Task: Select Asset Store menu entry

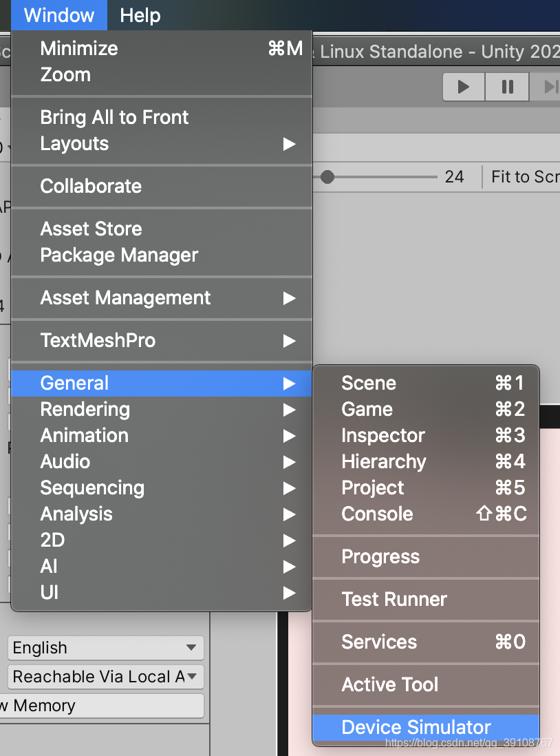Action: 91,229
